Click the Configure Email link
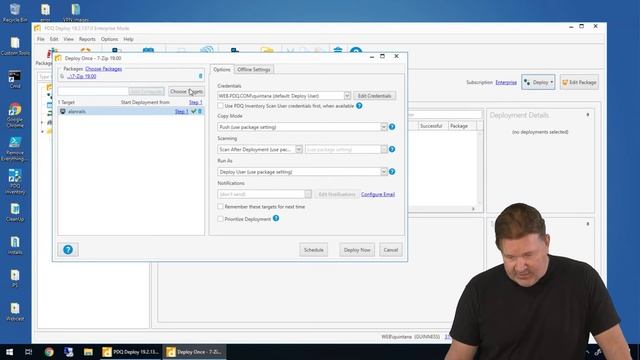The width and height of the screenshot is (640, 360). (x=378, y=194)
